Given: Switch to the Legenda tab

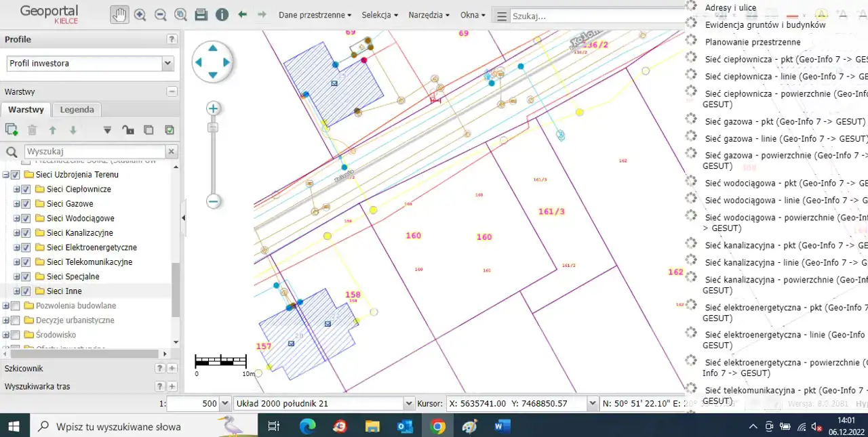Looking at the screenshot, I should 77,109.
